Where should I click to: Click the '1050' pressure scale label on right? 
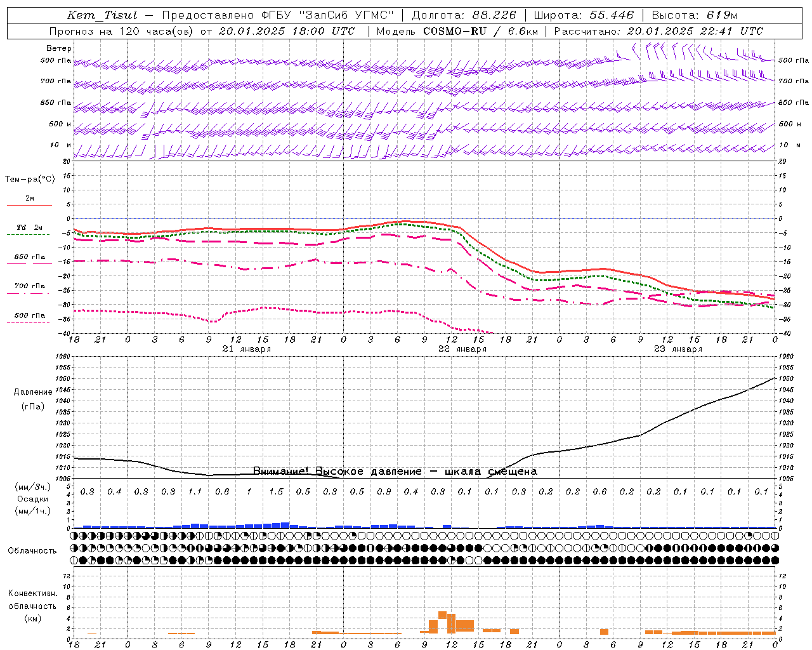click(786, 379)
